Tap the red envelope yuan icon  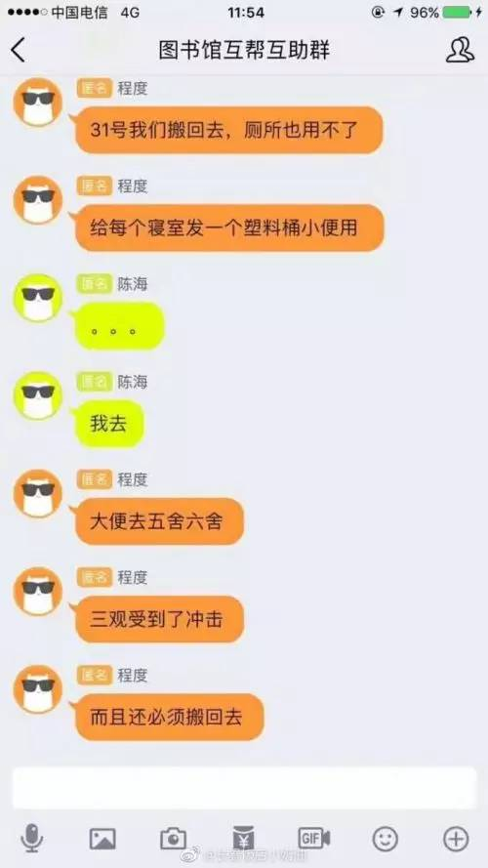(x=243, y=838)
